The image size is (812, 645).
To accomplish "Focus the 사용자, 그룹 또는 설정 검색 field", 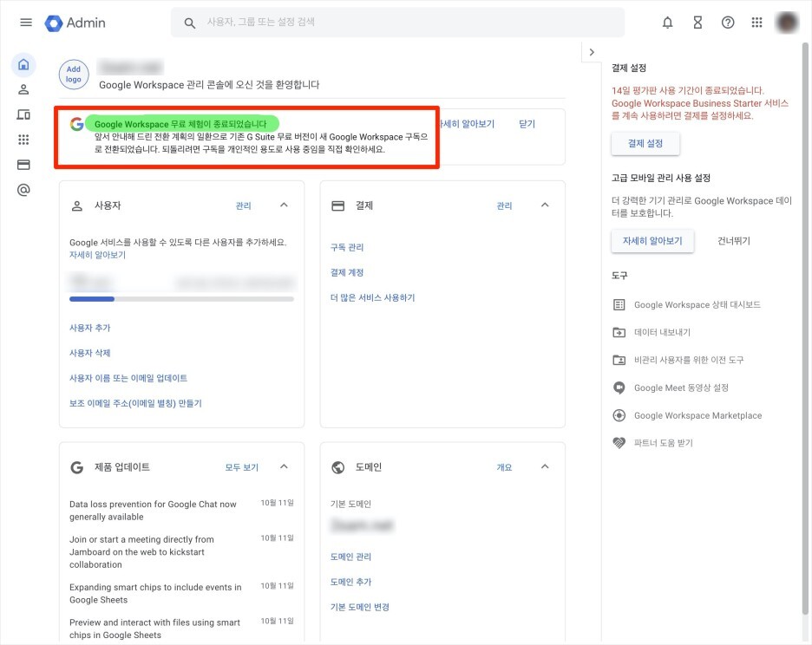I will pyautogui.click(x=397, y=23).
